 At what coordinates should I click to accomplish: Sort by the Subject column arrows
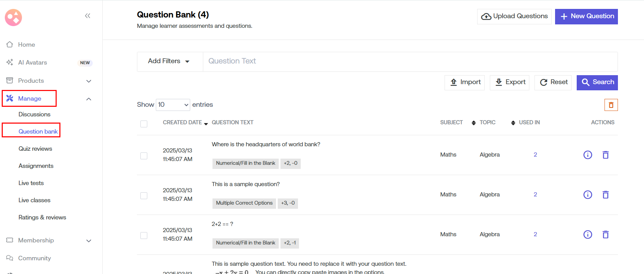473,123
